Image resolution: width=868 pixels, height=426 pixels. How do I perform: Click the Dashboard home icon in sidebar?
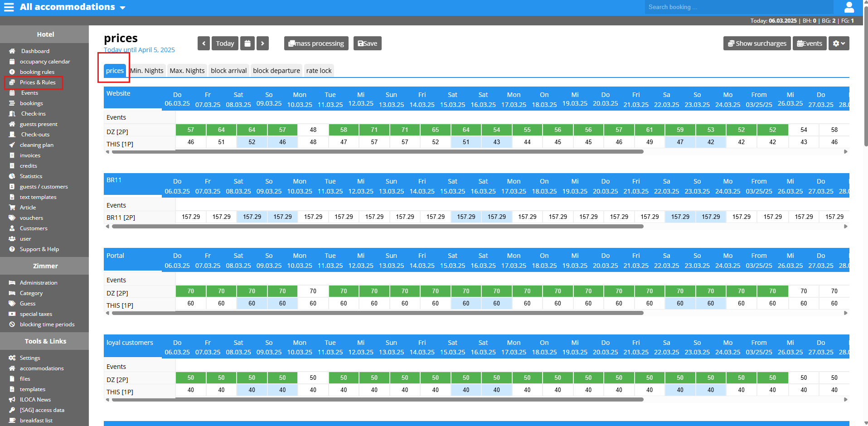tap(12, 51)
